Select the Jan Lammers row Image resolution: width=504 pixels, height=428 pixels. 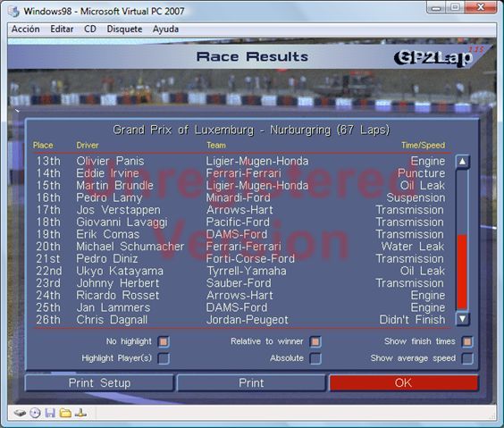(240, 307)
